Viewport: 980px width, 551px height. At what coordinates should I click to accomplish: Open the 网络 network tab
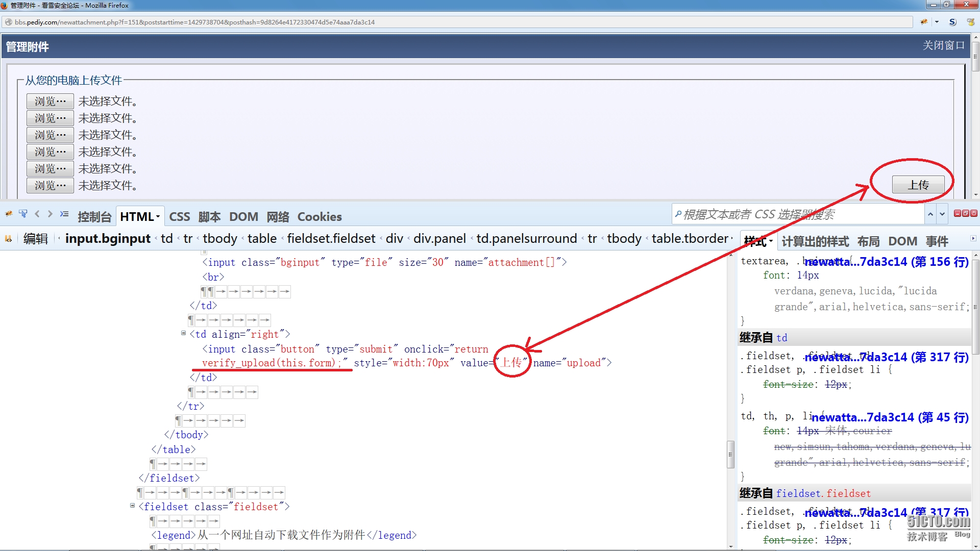click(278, 217)
